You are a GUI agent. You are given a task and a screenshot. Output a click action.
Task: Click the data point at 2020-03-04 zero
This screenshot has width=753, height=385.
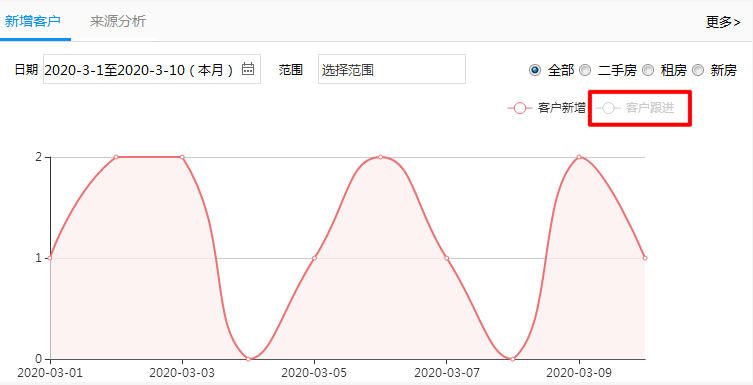[x=248, y=359]
